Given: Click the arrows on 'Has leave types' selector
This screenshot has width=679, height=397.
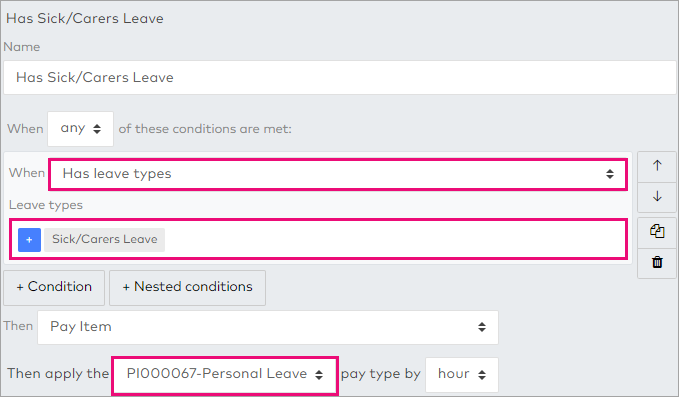Looking at the screenshot, I should tap(610, 174).
